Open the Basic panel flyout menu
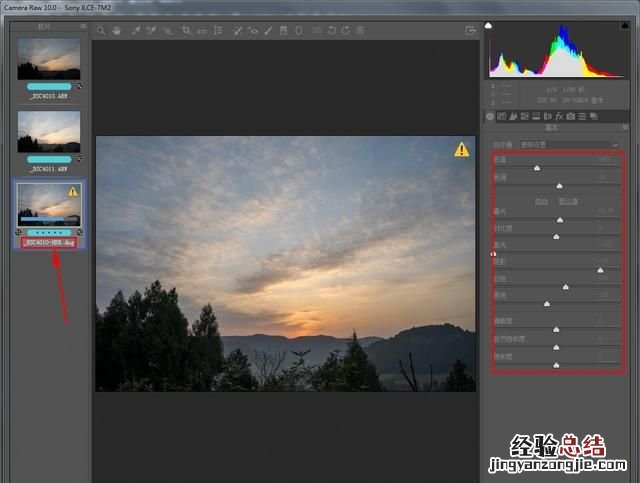 pos(625,128)
